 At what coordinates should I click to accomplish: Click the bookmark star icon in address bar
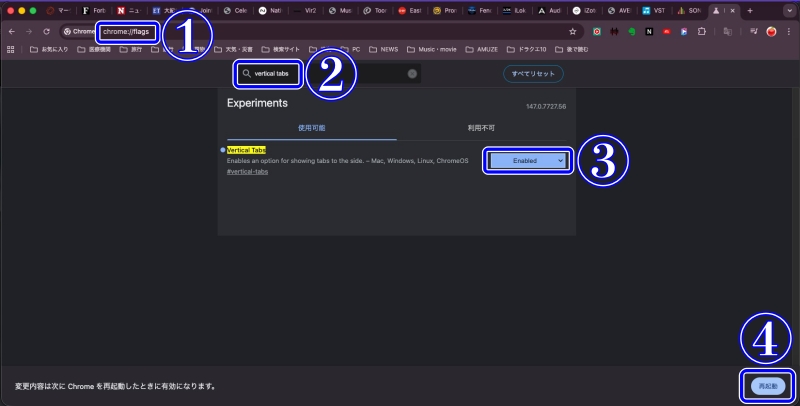point(571,31)
